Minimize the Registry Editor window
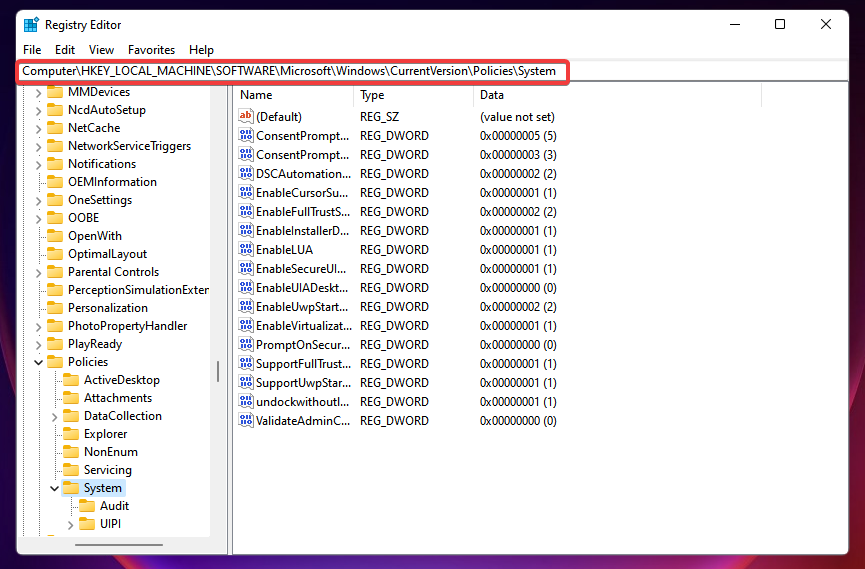This screenshot has width=865, height=569. click(x=735, y=24)
